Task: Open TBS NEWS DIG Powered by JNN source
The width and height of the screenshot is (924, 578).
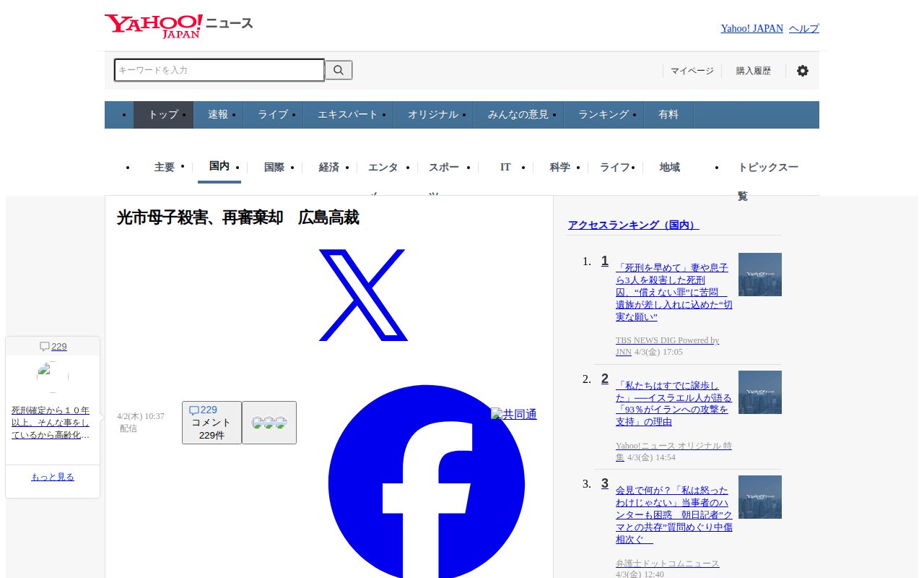Action: coord(667,345)
